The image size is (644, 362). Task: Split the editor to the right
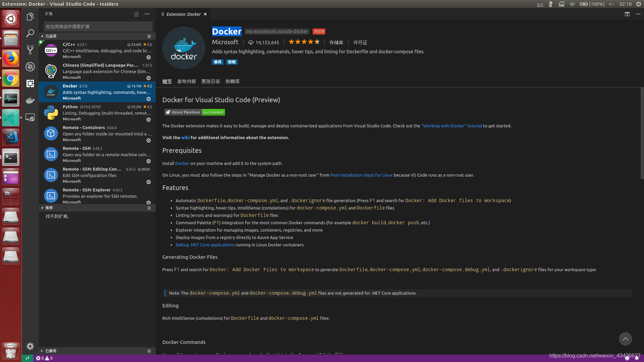(627, 14)
